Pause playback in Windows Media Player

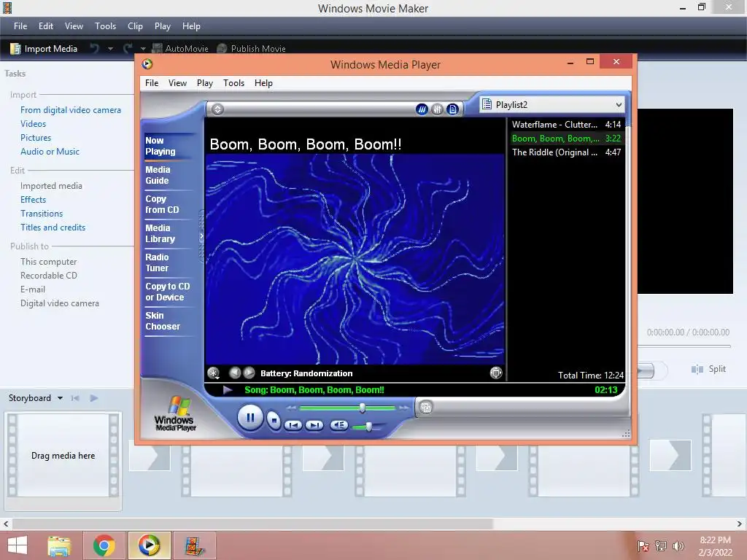coord(250,418)
